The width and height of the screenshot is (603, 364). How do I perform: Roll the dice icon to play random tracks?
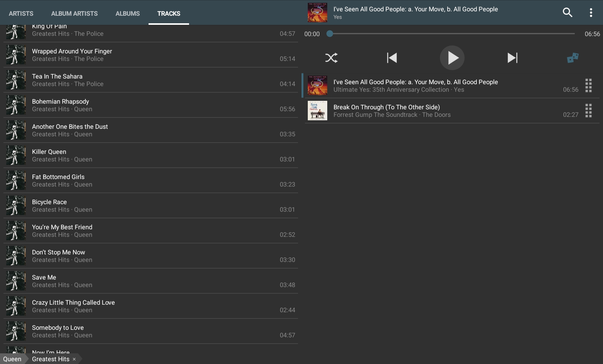tap(572, 58)
